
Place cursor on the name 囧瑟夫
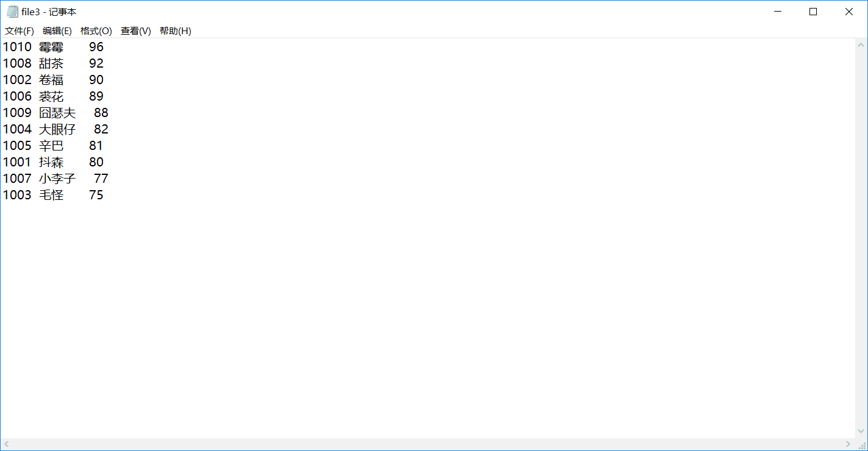click(x=57, y=113)
